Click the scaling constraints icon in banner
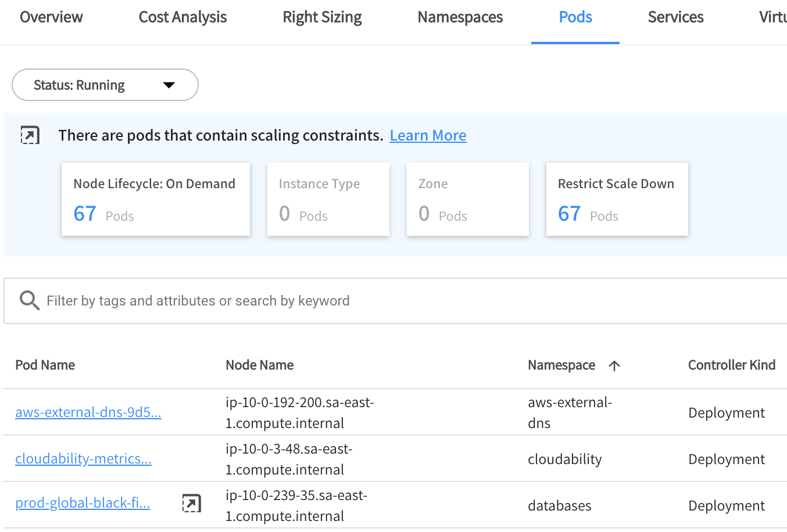Screen dimensions: 787x532 tap(30, 135)
